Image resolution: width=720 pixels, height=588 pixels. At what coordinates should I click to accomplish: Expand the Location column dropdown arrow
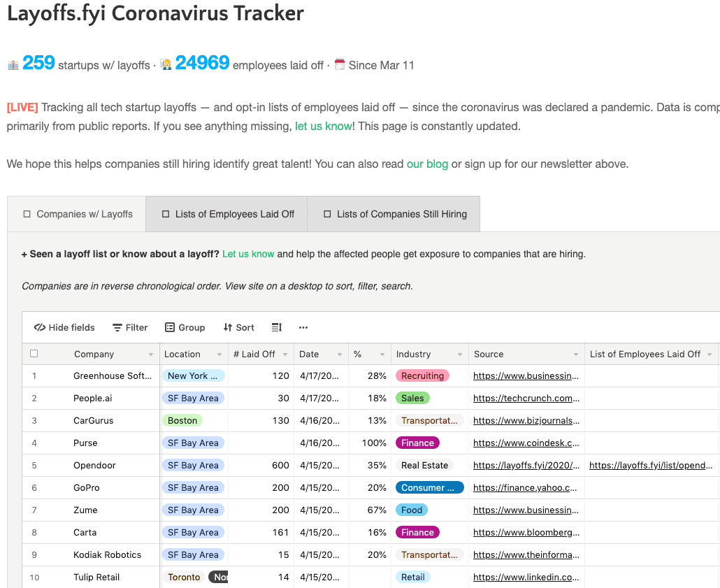pyautogui.click(x=219, y=354)
